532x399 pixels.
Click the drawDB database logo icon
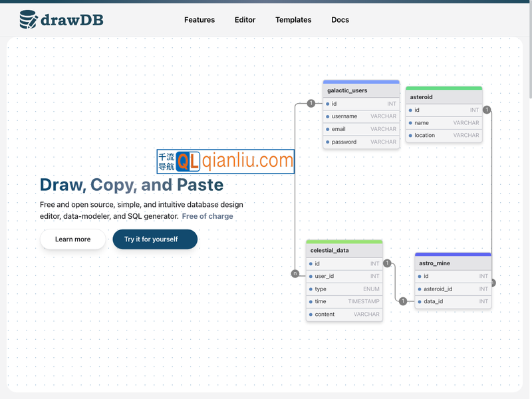pos(29,20)
